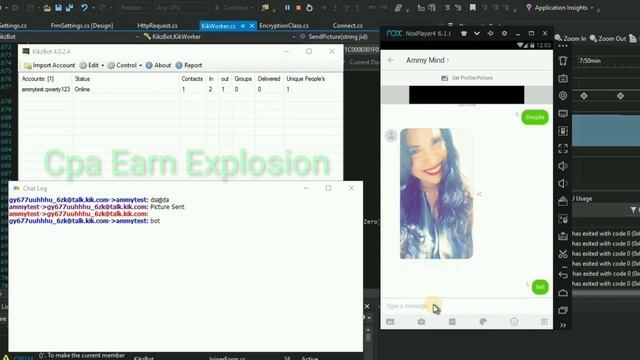Viewport: 640px width, 360px height.
Task: Click the Stop debugging icon
Action: [298, 8]
